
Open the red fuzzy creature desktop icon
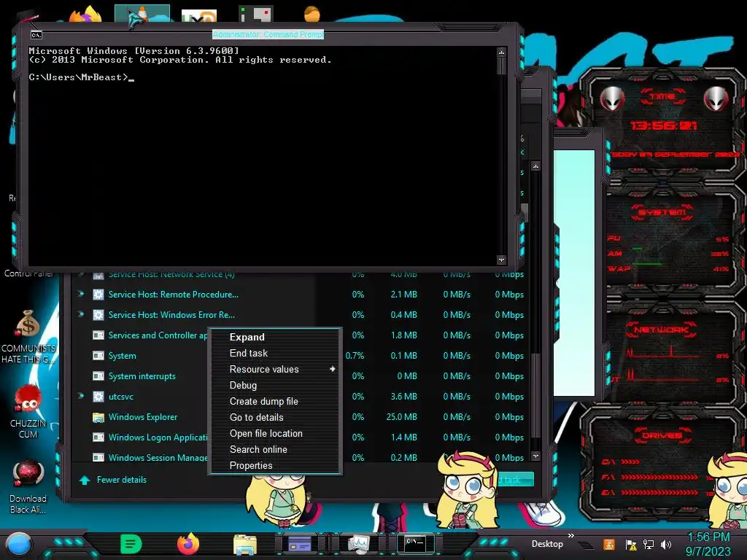tap(28, 400)
